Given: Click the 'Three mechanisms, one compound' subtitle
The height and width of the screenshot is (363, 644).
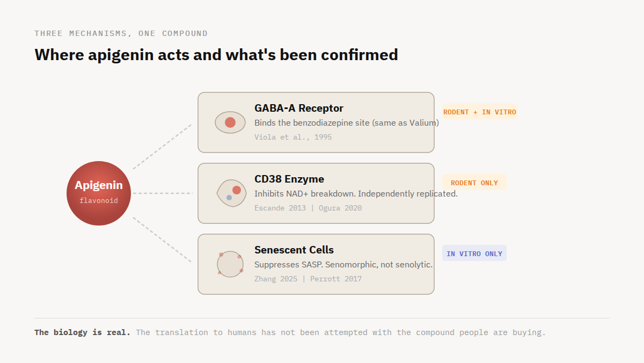Looking at the screenshot, I should (121, 33).
